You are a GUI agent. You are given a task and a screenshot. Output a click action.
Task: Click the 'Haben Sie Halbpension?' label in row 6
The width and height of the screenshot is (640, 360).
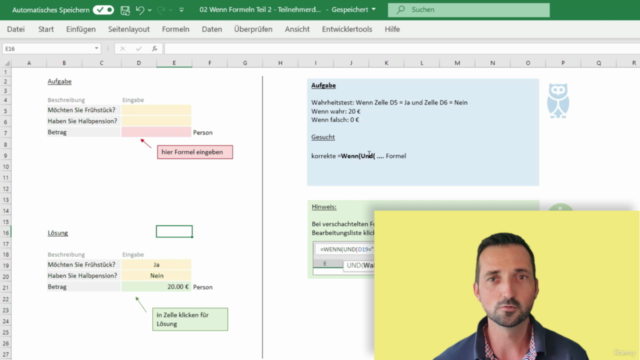click(x=82, y=121)
